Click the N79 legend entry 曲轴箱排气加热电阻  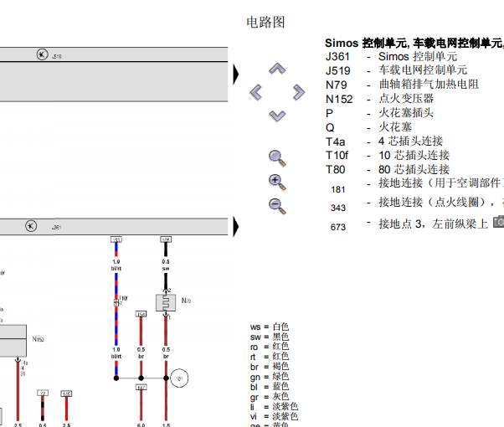tap(402, 85)
